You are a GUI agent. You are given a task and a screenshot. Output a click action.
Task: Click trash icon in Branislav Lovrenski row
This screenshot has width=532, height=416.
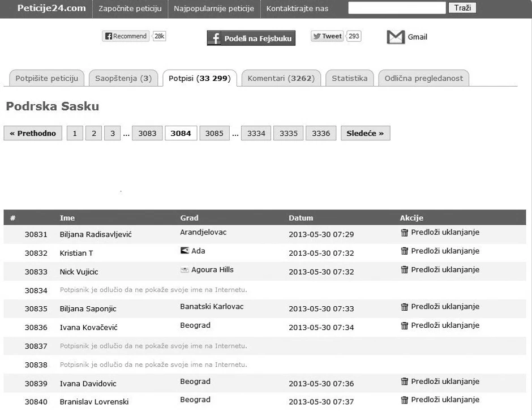click(405, 400)
